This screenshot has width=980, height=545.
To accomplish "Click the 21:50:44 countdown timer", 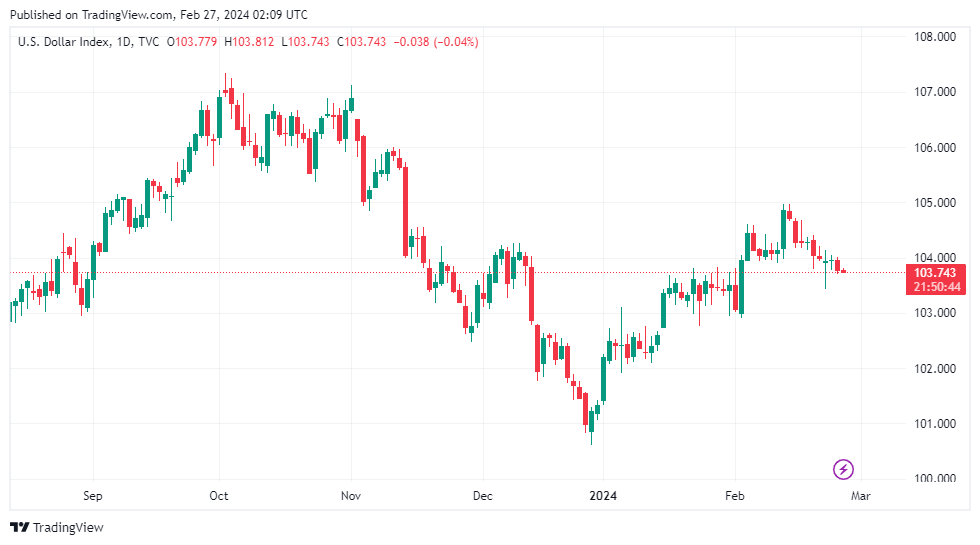I will 935,287.
